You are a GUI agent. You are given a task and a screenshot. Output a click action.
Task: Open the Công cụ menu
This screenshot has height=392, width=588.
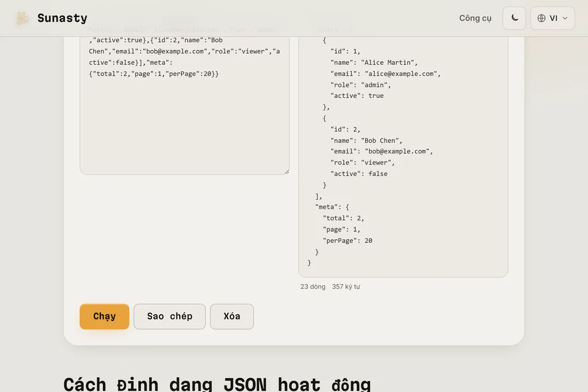click(x=475, y=18)
